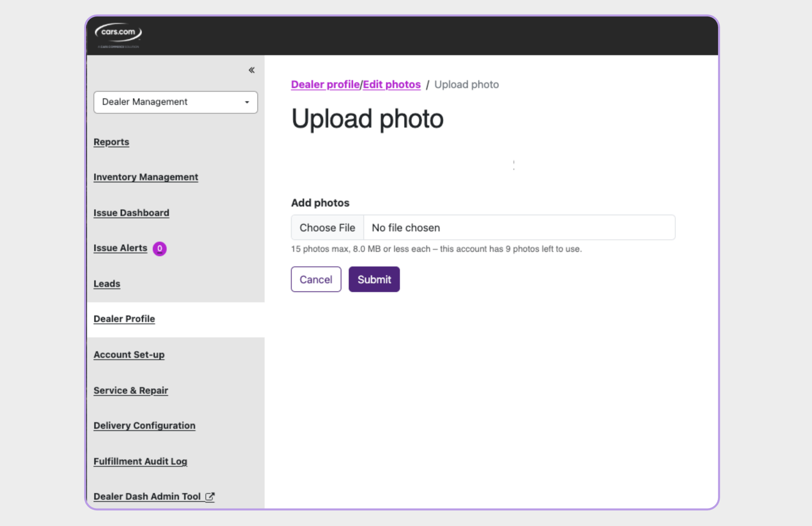
Task: Click the Choose File button
Action: click(327, 228)
